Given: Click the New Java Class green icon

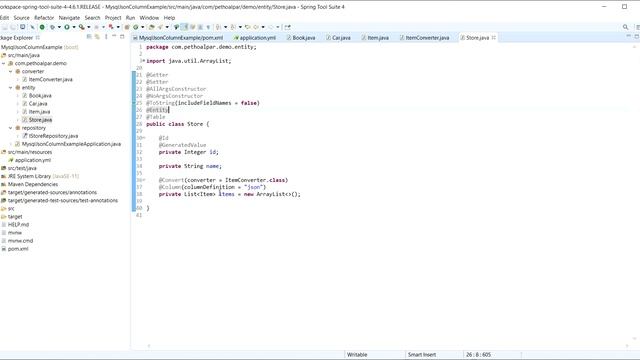Looking at the screenshot, I should pos(136,27).
